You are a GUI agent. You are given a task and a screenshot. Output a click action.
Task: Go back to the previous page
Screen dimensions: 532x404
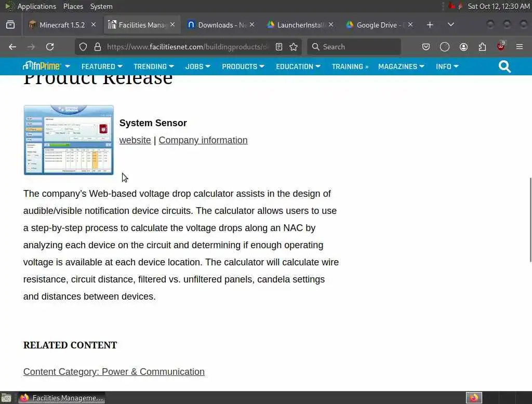point(12,47)
